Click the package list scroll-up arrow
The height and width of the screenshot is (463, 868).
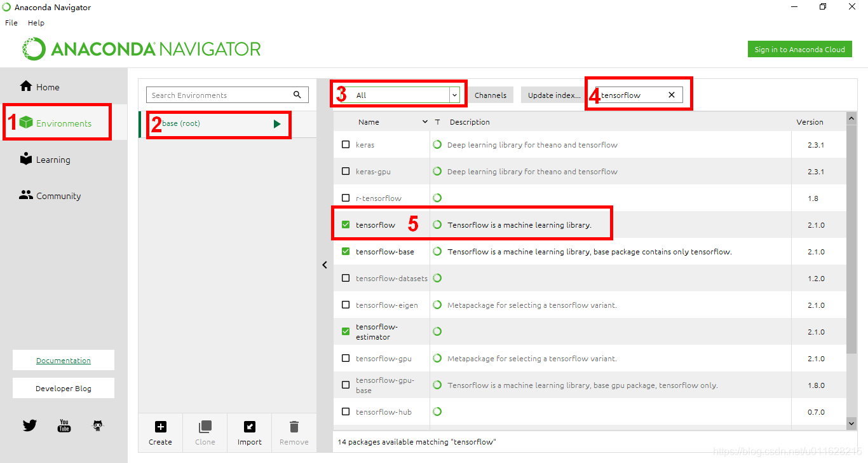851,118
